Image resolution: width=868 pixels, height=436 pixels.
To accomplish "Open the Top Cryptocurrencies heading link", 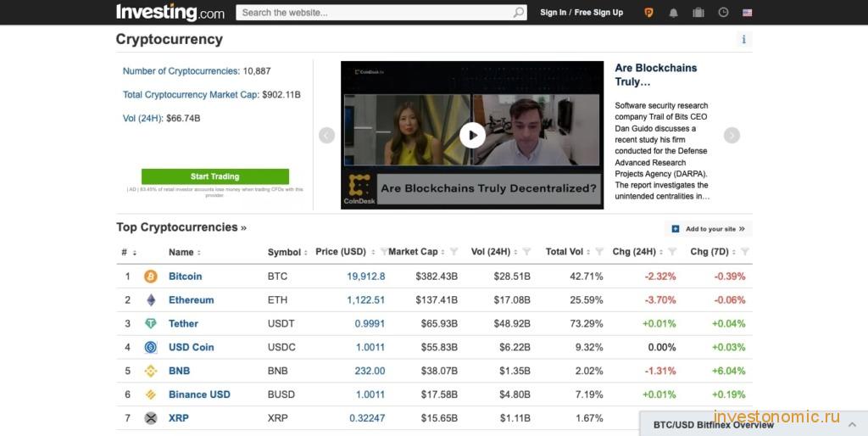I will 181,227.
